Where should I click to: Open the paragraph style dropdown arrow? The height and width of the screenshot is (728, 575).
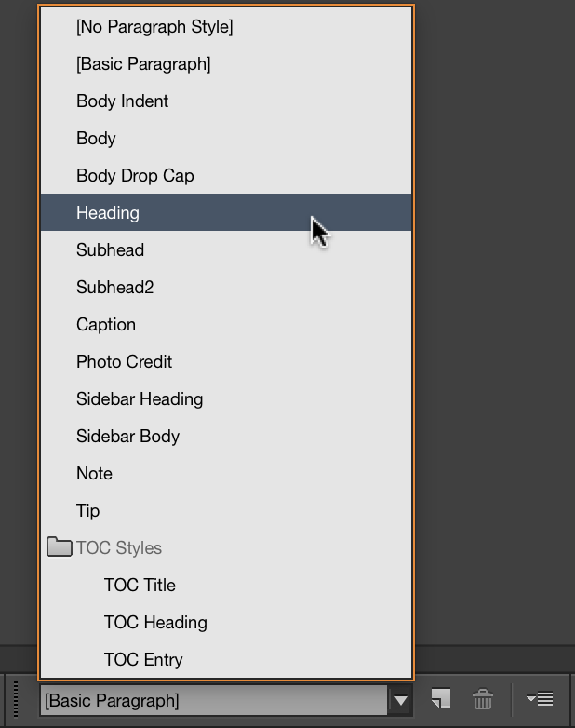[400, 700]
